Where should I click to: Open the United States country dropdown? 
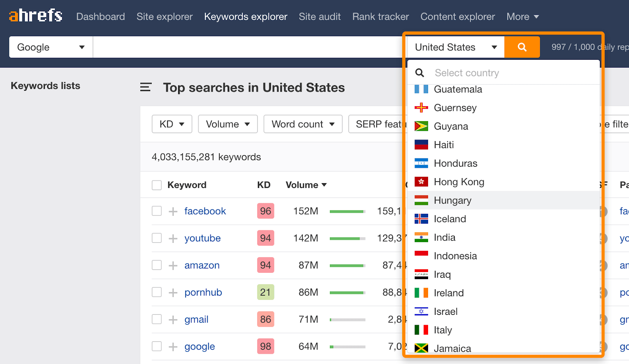click(x=456, y=47)
